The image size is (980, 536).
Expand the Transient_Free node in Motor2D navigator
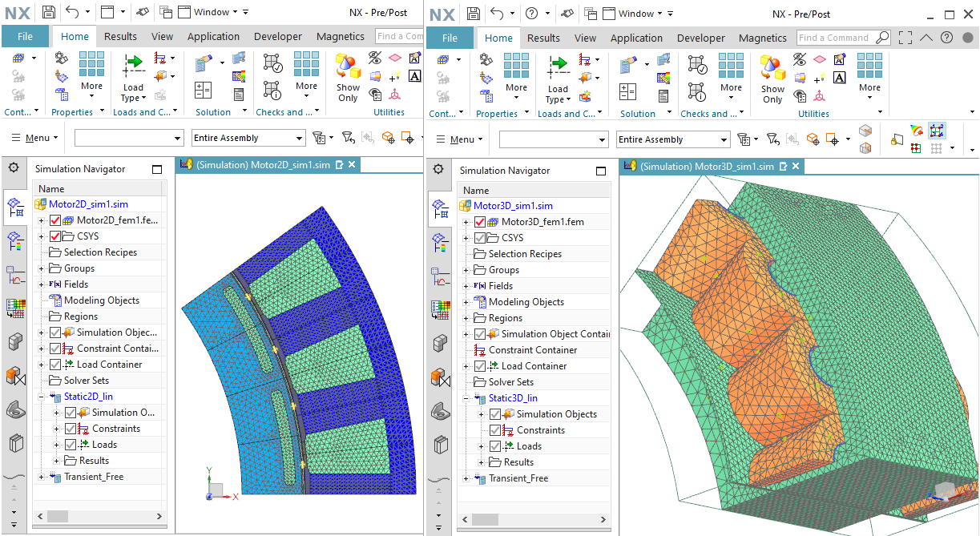point(42,477)
